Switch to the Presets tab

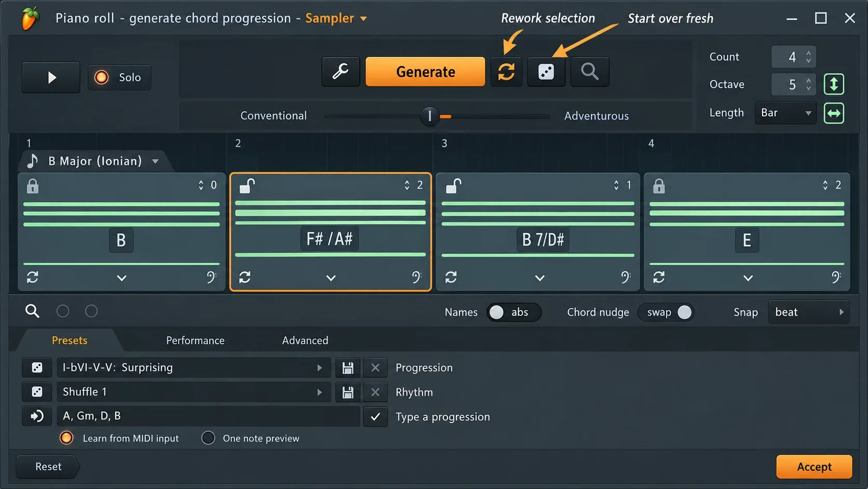tap(70, 340)
